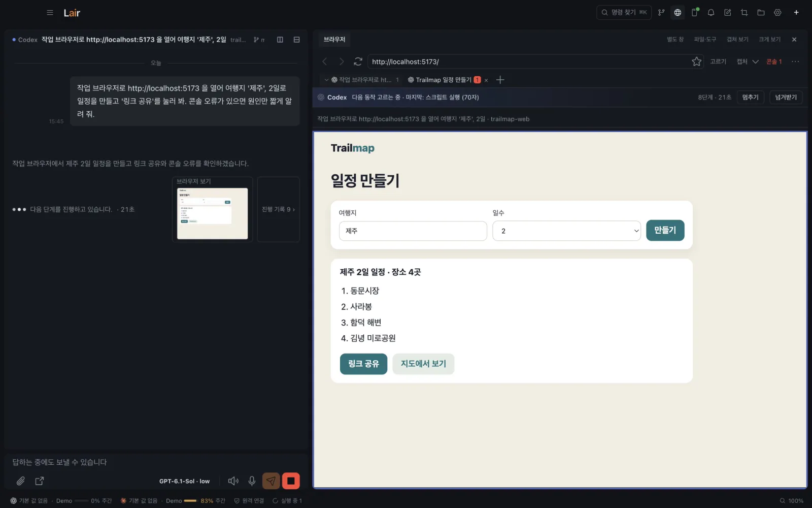Open the 콘솔 1 console errors

tap(774, 61)
